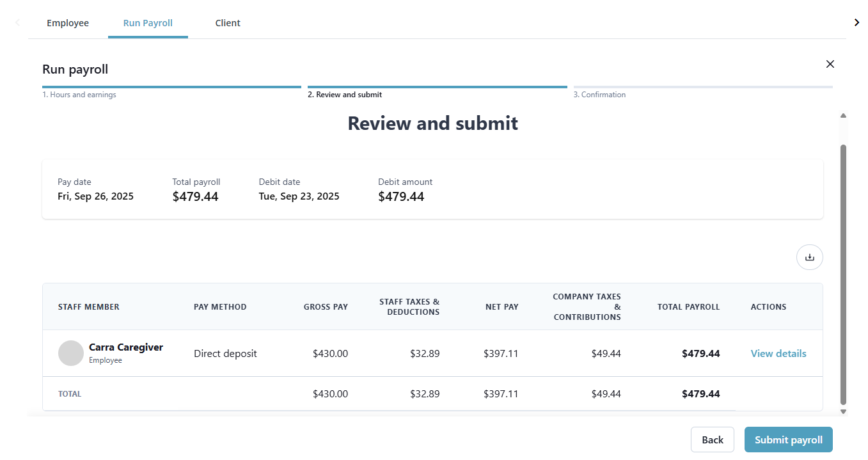Click Carra Caregiver's avatar circle
Screen dimensions: 868x460
71,353
